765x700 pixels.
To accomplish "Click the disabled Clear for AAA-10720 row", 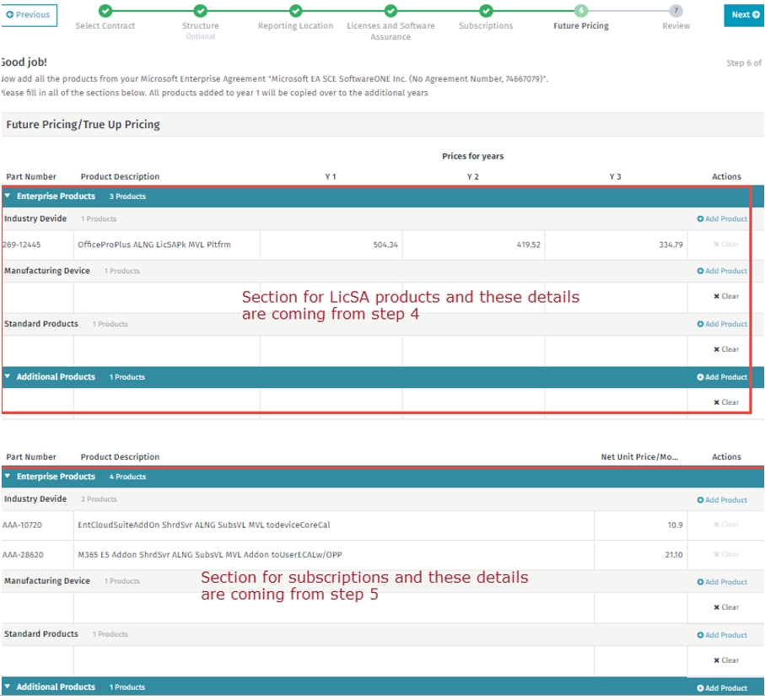I will 726,525.
